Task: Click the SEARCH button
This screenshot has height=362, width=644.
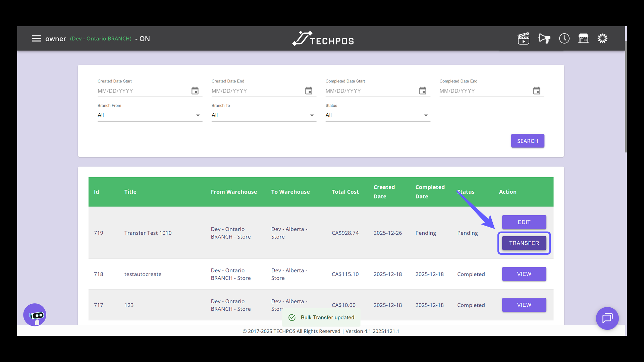Action: (527, 141)
